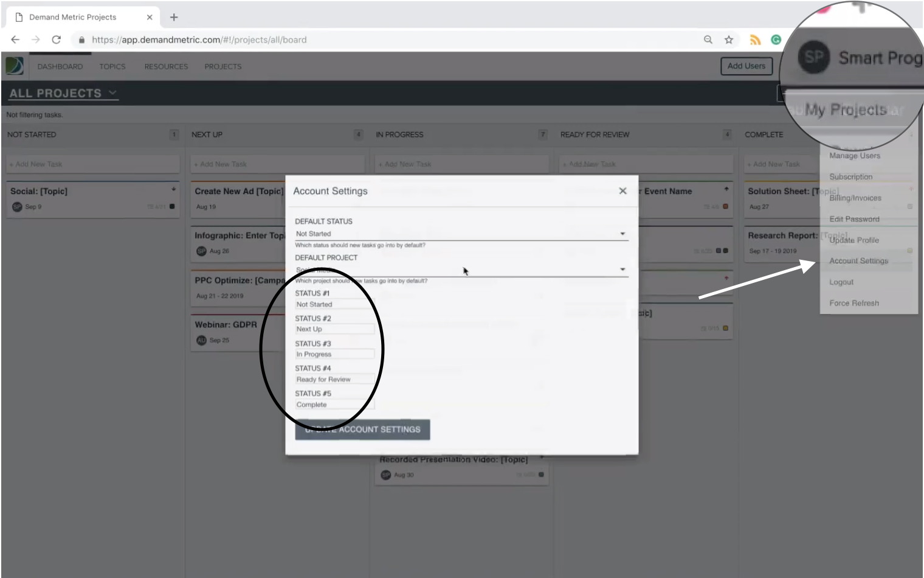The image size is (924, 578).
Task: Click AU avatar on Webinar: GDPR card
Action: click(201, 340)
